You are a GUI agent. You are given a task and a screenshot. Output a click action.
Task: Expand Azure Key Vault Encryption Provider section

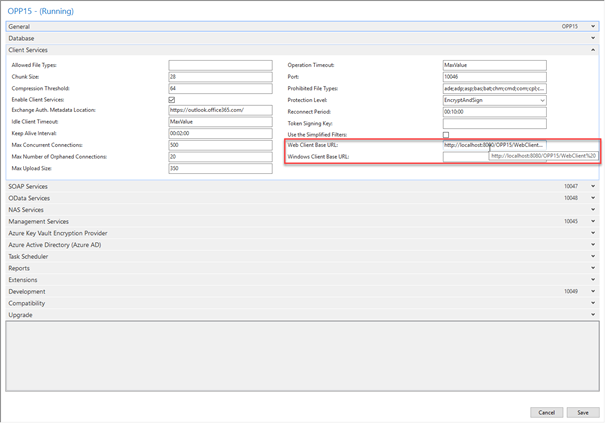(x=593, y=233)
